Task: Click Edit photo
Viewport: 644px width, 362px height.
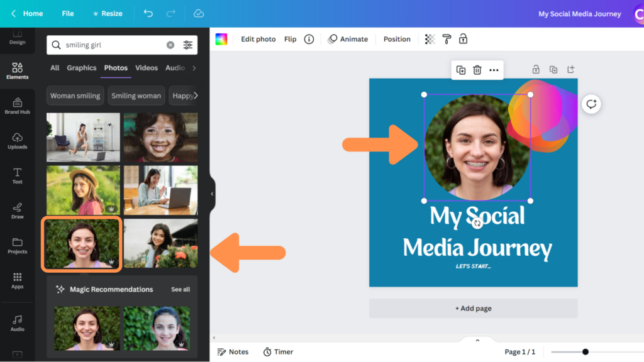Action: [x=258, y=39]
